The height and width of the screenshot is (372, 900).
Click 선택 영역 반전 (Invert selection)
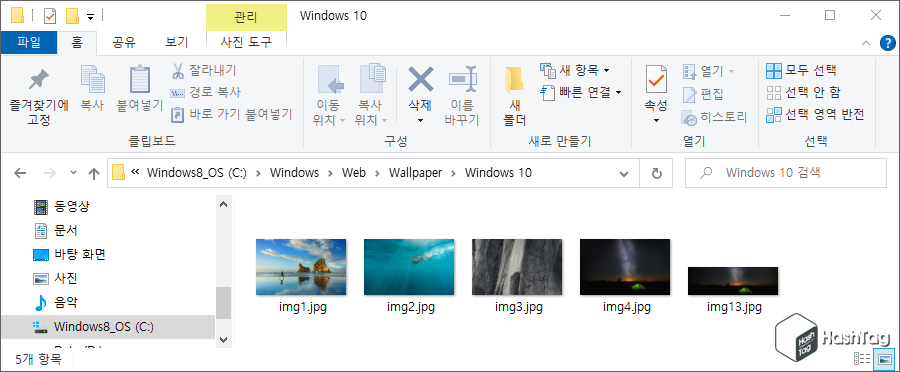(x=815, y=114)
